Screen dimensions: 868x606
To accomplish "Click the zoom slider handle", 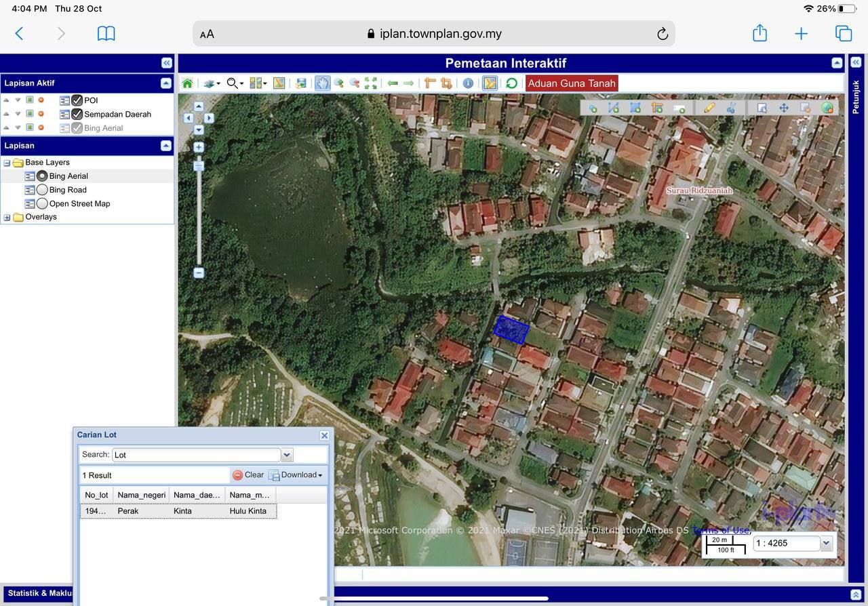I will click(199, 165).
